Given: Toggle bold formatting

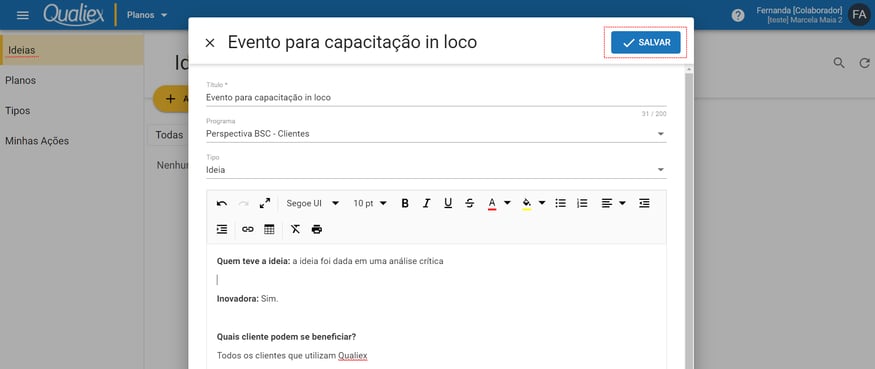Looking at the screenshot, I should (405, 203).
